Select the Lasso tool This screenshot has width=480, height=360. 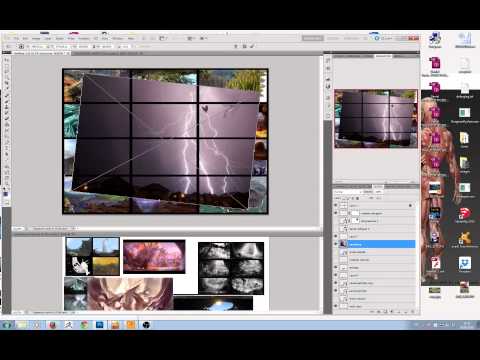point(6,72)
